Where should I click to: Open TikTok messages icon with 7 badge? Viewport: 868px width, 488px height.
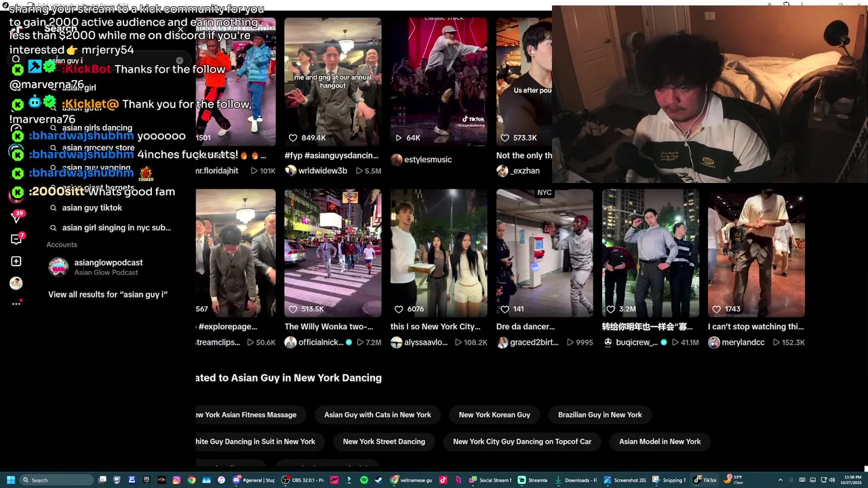(16, 239)
